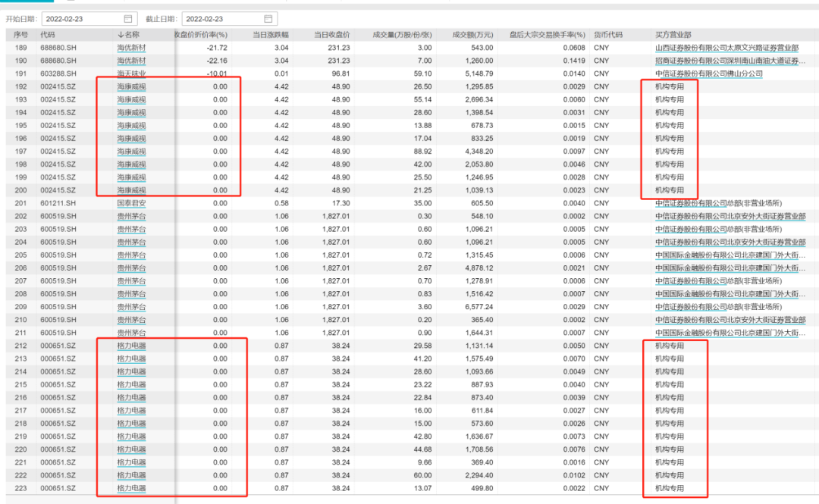The image size is (819, 504).
Task: Open 海康威视 link in row 192
Action: [x=131, y=86]
